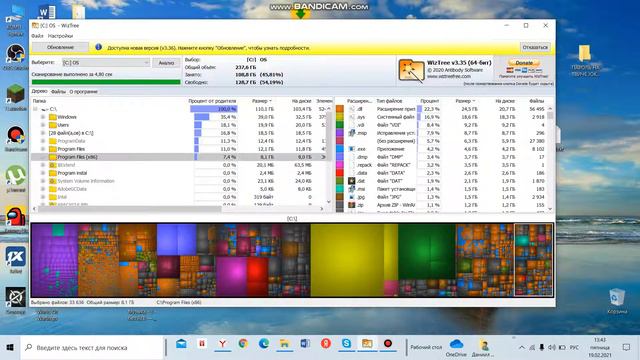Expand the AdobeGCData folder node
Screen dimensions: 640x360
43,189
